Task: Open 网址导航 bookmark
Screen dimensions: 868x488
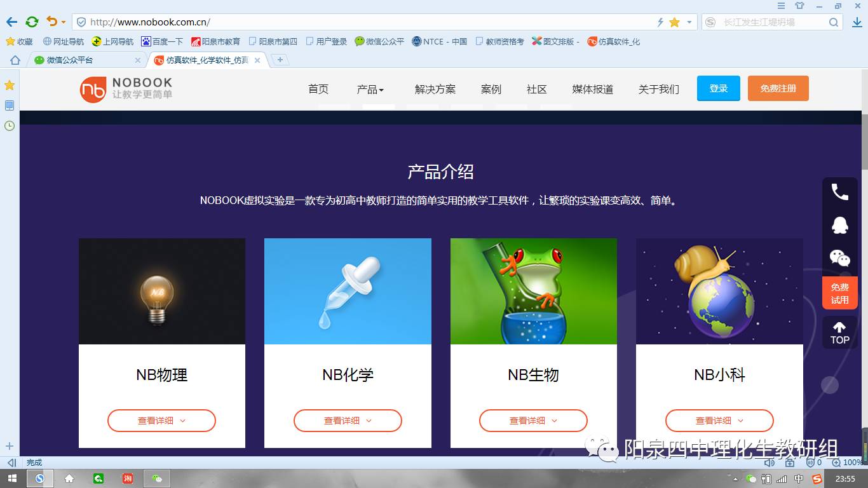Action: click(63, 41)
